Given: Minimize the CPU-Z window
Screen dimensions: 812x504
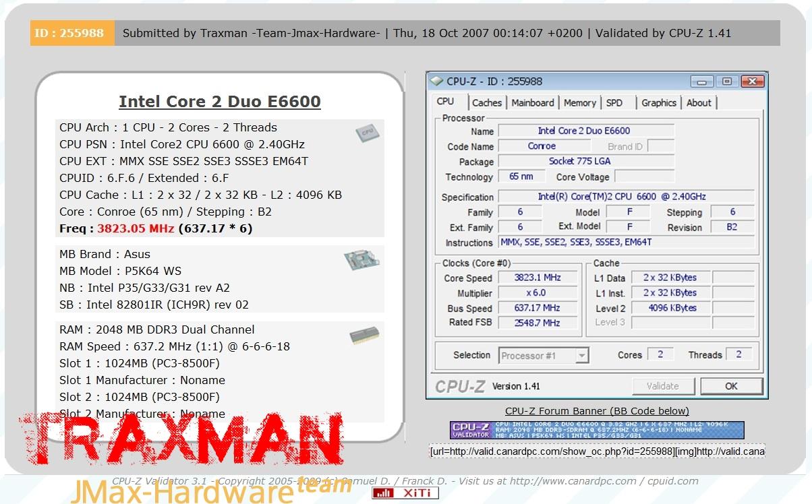Looking at the screenshot, I should coord(702,82).
